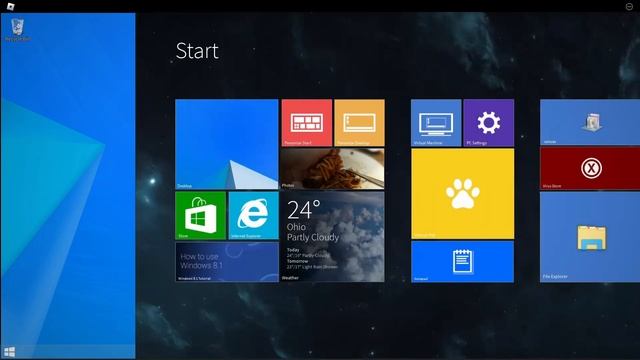
Task: Click the 'Partly Cloudy' text on the Weather tile
Action: [x=313, y=237]
